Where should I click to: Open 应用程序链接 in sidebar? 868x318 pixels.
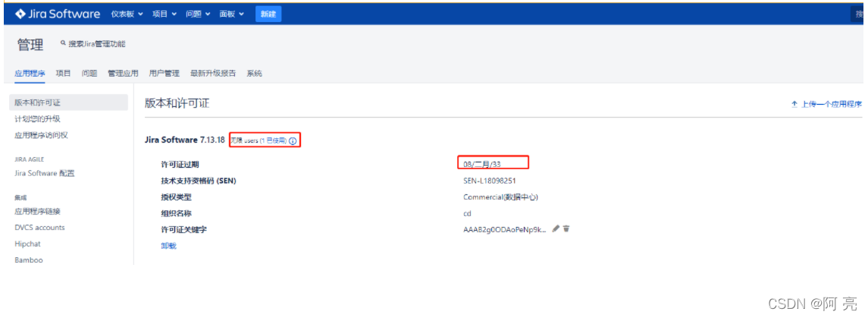point(37,211)
